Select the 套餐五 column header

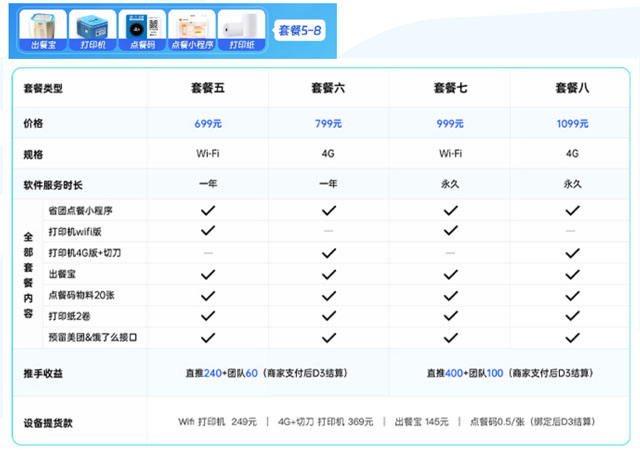(208, 89)
